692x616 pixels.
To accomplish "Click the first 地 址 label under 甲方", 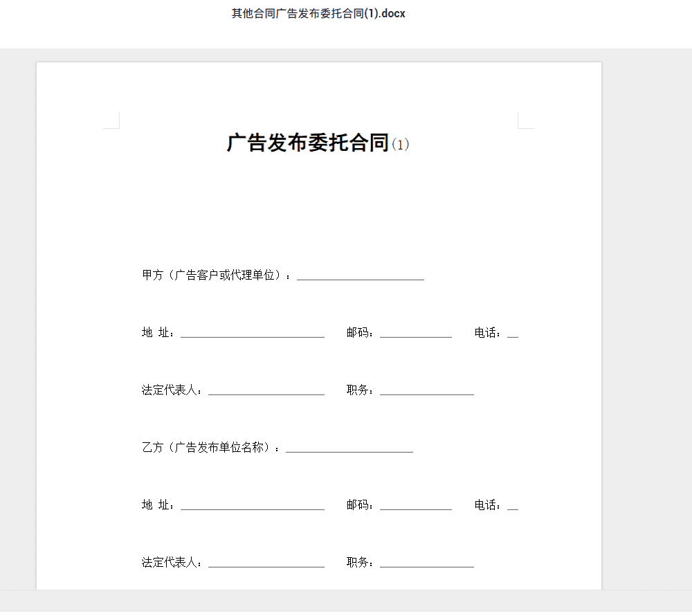I will point(158,333).
